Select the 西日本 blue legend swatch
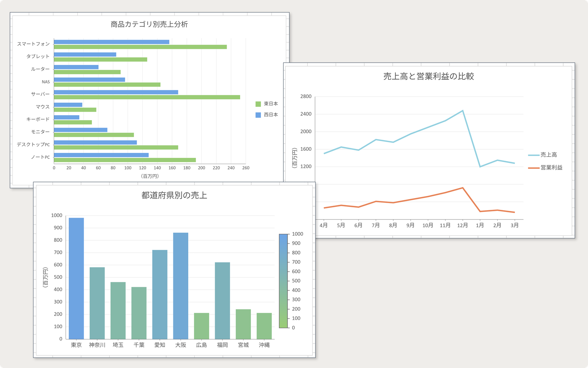588x368 pixels. point(258,115)
